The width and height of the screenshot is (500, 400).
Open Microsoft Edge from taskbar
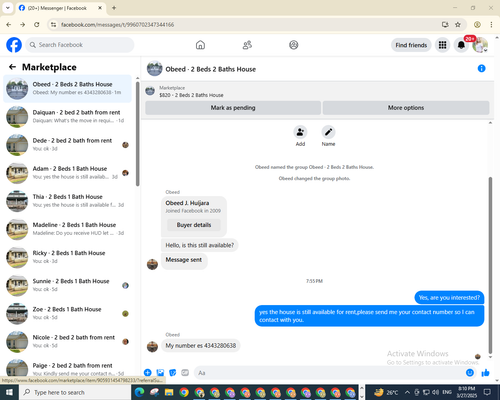point(139,392)
